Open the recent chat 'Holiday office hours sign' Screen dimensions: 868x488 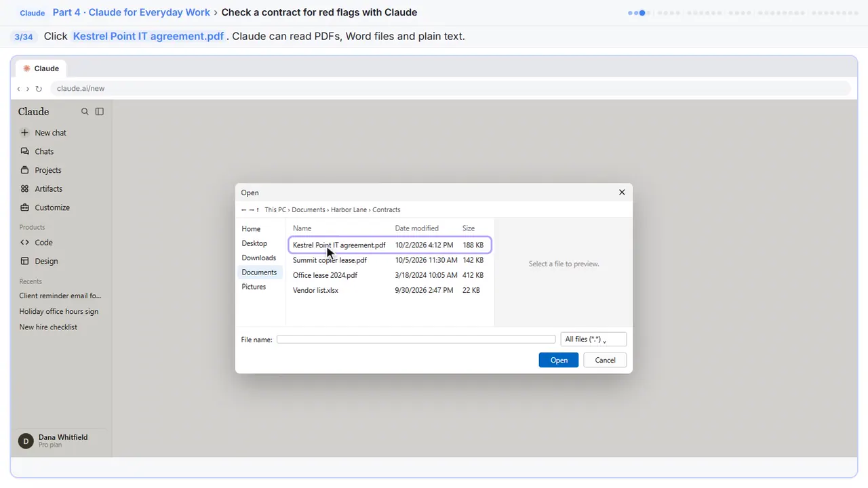(59, 312)
